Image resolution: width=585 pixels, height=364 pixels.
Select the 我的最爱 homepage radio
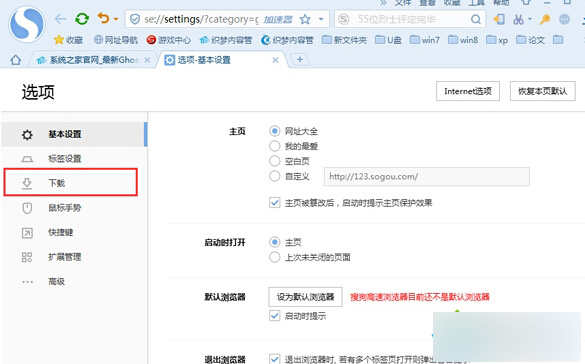275,146
